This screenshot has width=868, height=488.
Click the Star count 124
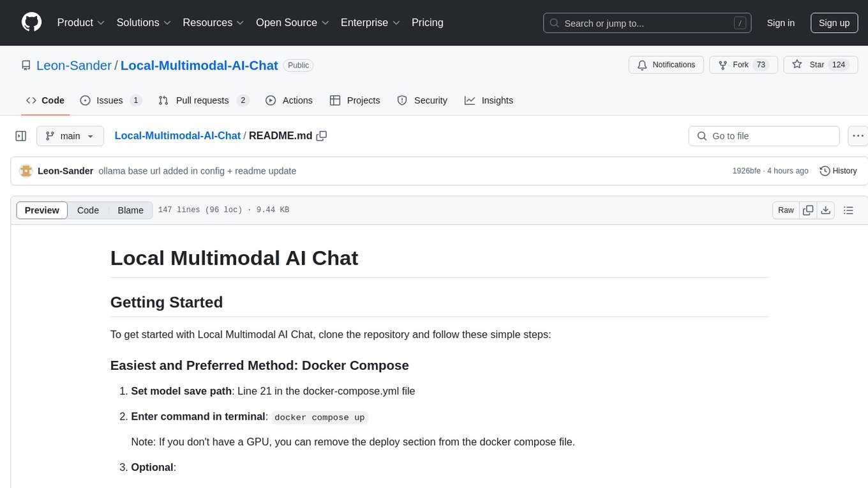point(839,65)
